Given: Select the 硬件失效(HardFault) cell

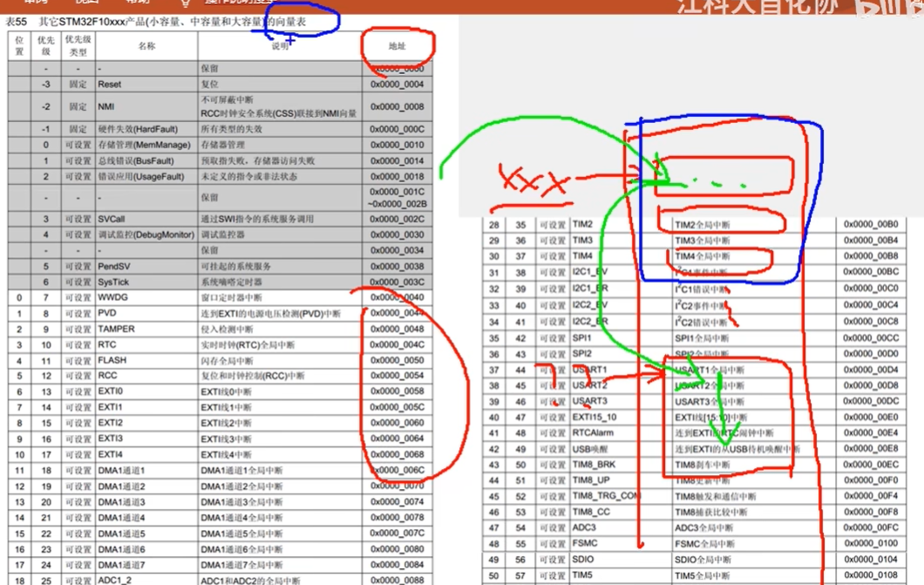Looking at the screenshot, I should click(146, 129).
